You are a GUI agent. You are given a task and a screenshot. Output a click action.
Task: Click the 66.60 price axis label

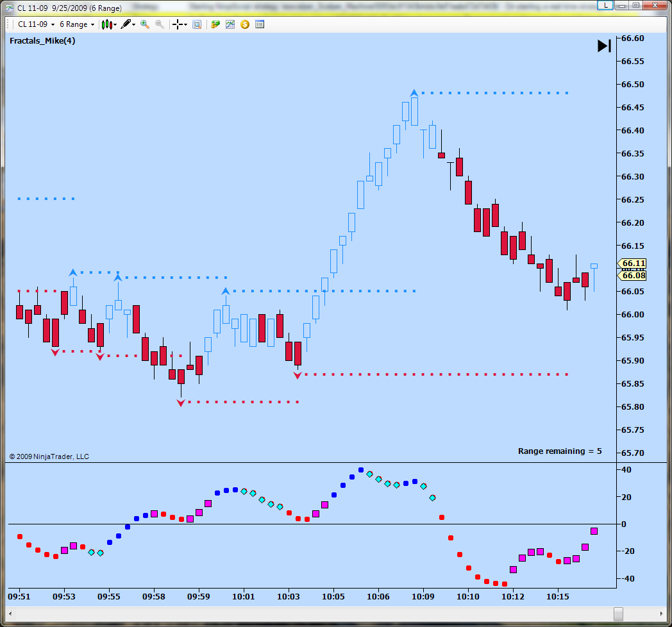[633, 38]
